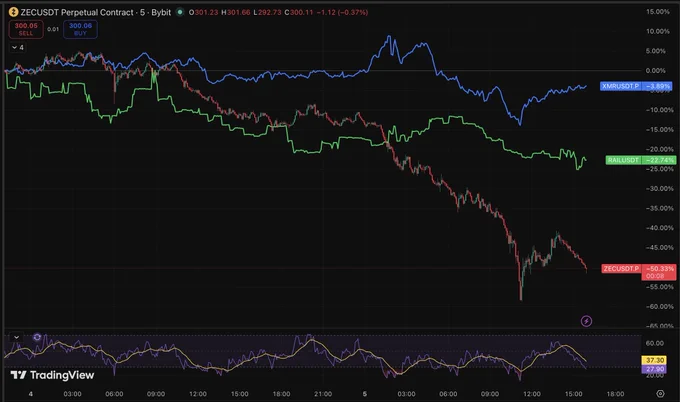
Task: Click the 300.06 BUY button
Action: click(x=80, y=29)
